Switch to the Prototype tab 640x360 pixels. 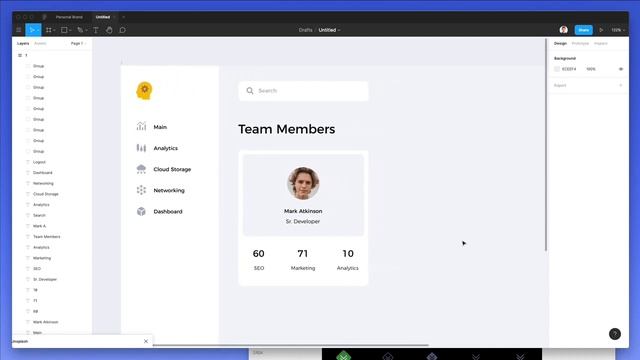pyautogui.click(x=580, y=43)
